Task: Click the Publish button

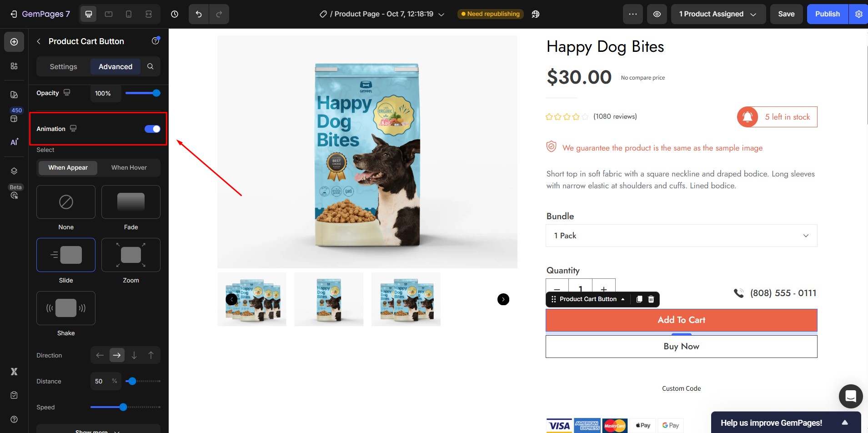Action: 827,14
